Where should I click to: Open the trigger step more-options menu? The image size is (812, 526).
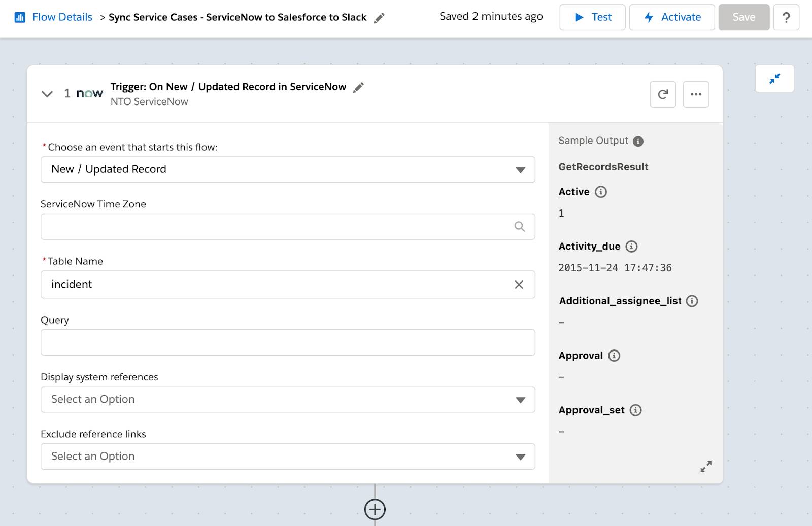coord(696,94)
